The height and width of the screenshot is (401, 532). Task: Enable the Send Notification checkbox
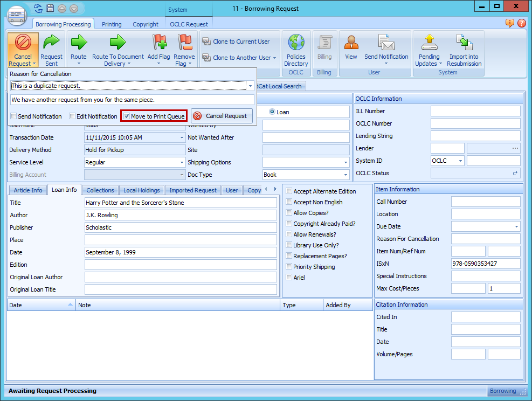pos(13,116)
